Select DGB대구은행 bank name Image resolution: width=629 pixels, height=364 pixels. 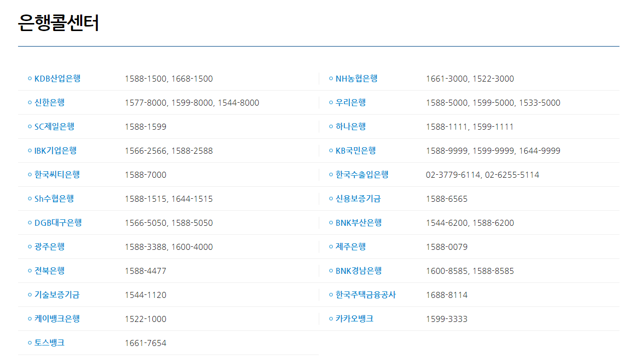tap(58, 223)
